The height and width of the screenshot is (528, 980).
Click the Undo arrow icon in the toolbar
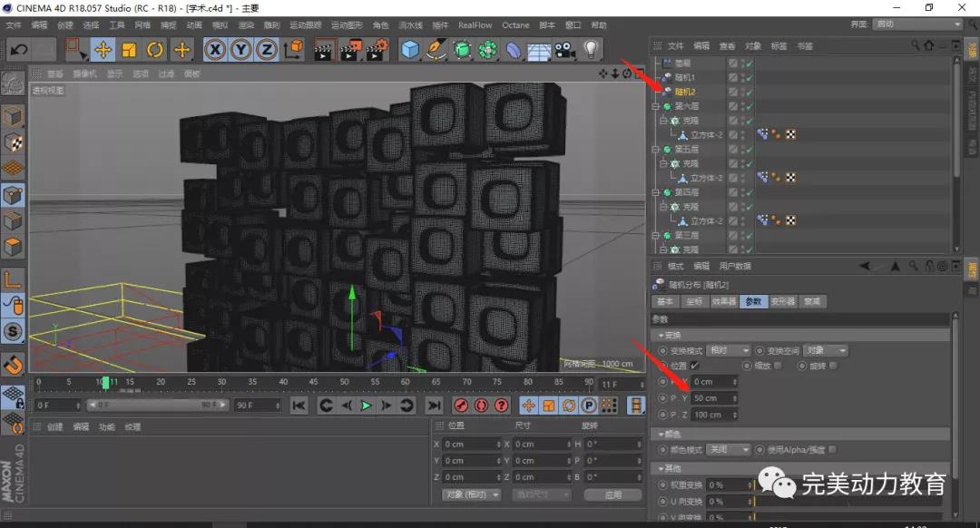pyautogui.click(x=18, y=49)
